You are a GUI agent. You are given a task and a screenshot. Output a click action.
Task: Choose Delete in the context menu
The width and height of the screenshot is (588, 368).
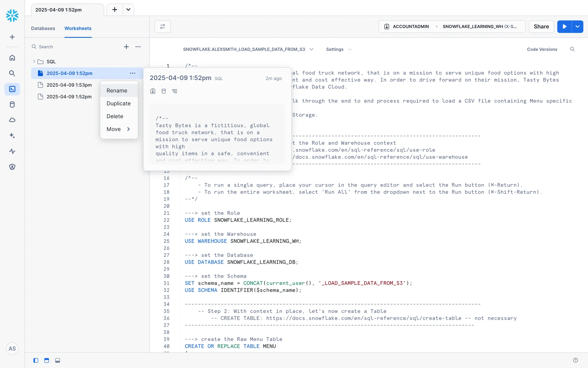tap(115, 116)
